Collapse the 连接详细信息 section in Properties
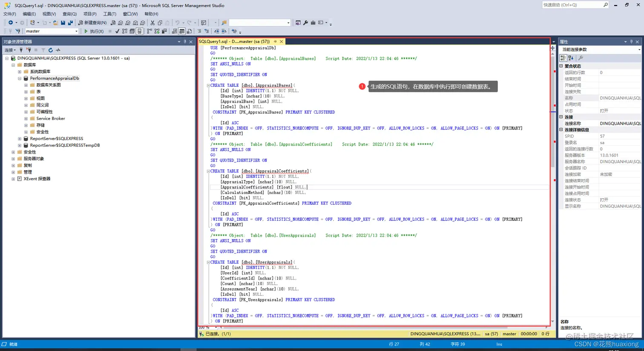The image size is (644, 351). pos(561,130)
